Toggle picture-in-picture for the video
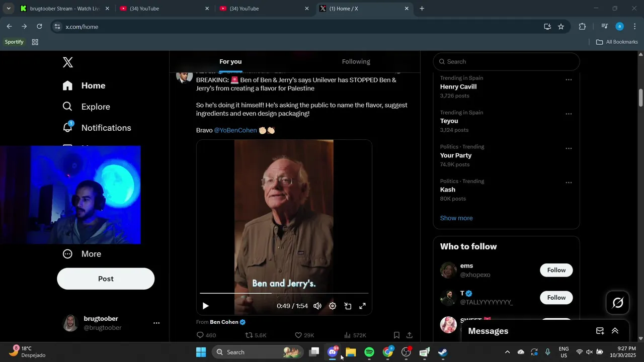The image size is (644, 362). 348,306
